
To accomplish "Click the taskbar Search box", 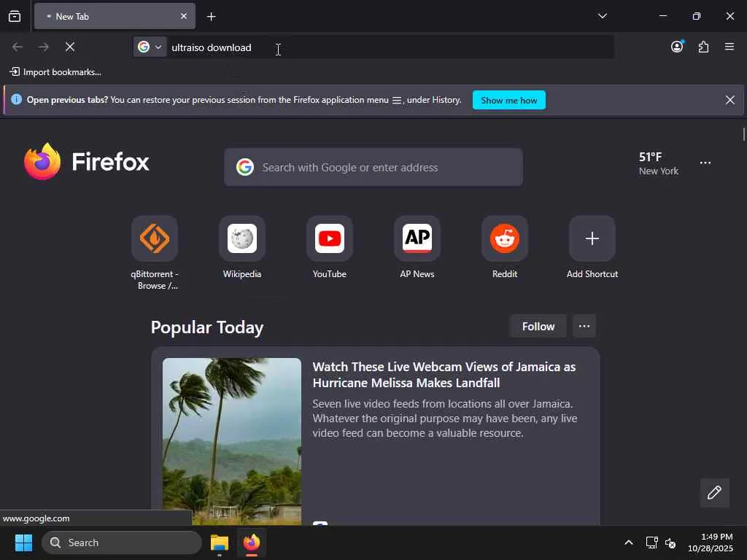I will point(122,542).
